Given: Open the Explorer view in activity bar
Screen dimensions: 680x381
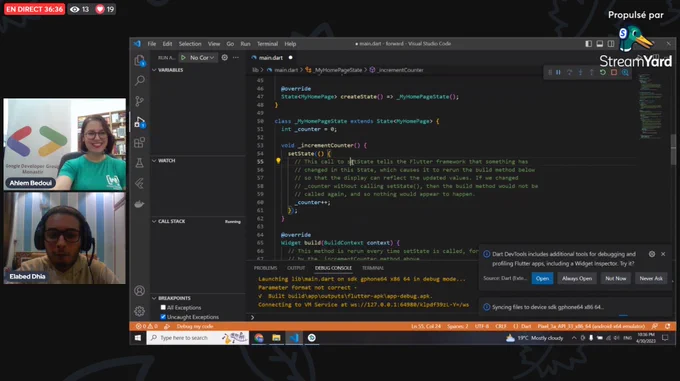Looking at the screenshot, I should pos(139,60).
